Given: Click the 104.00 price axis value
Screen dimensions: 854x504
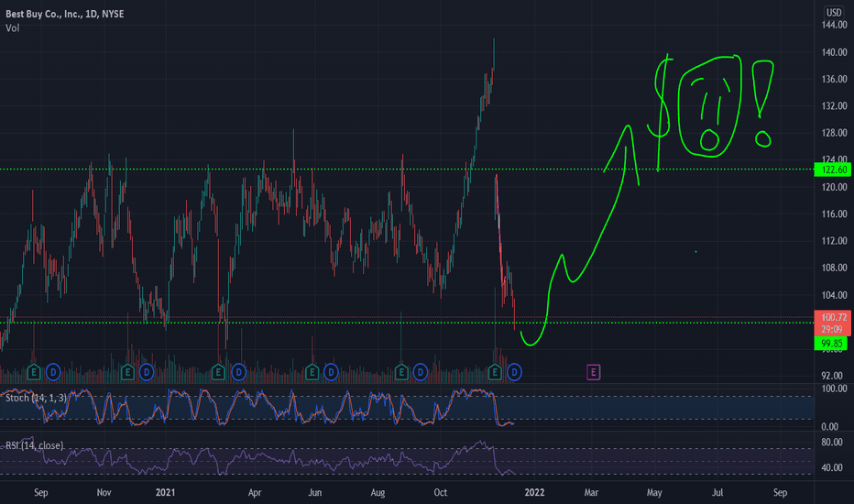Looking at the screenshot, I should (x=834, y=295).
